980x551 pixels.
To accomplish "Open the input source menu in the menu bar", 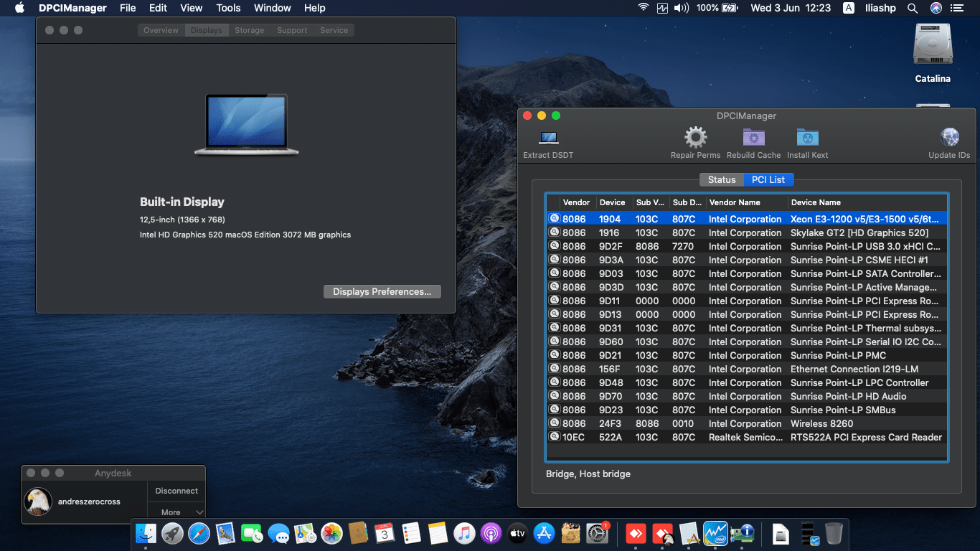I will click(849, 8).
